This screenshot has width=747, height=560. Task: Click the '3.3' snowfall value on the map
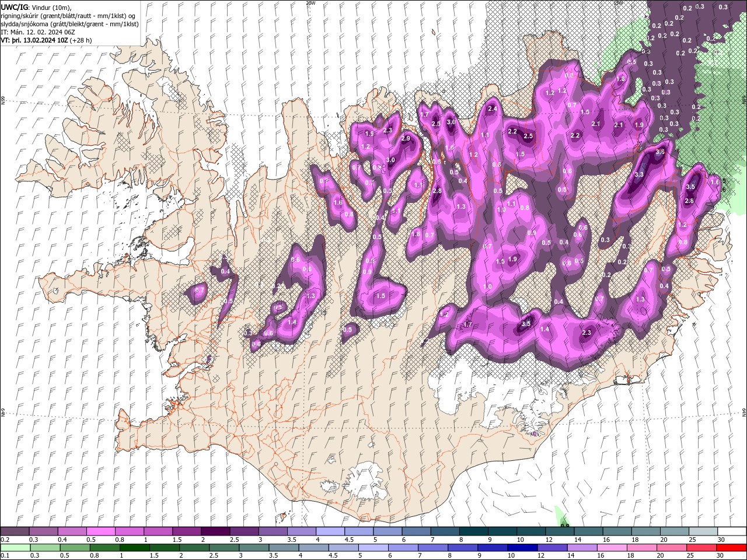click(639, 174)
